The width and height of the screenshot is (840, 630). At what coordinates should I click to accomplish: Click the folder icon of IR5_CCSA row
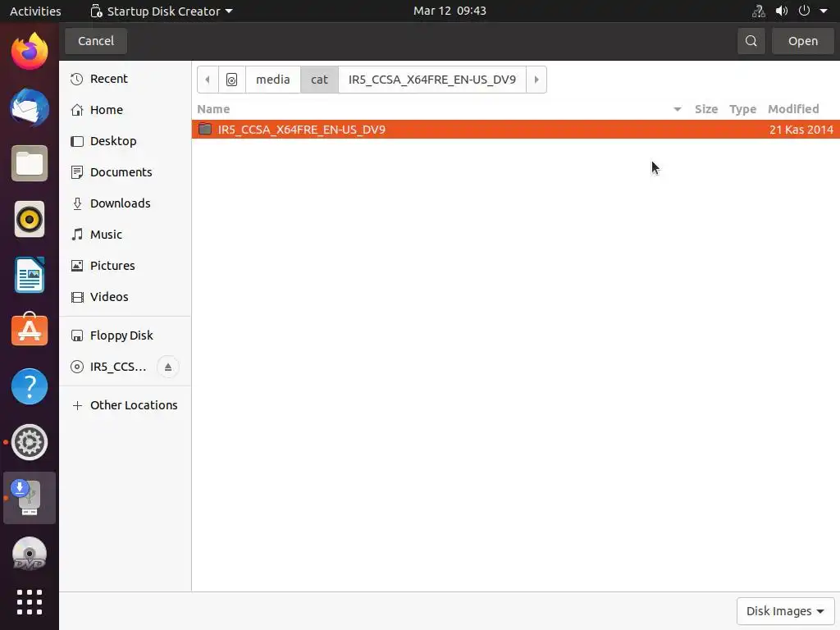coord(204,129)
